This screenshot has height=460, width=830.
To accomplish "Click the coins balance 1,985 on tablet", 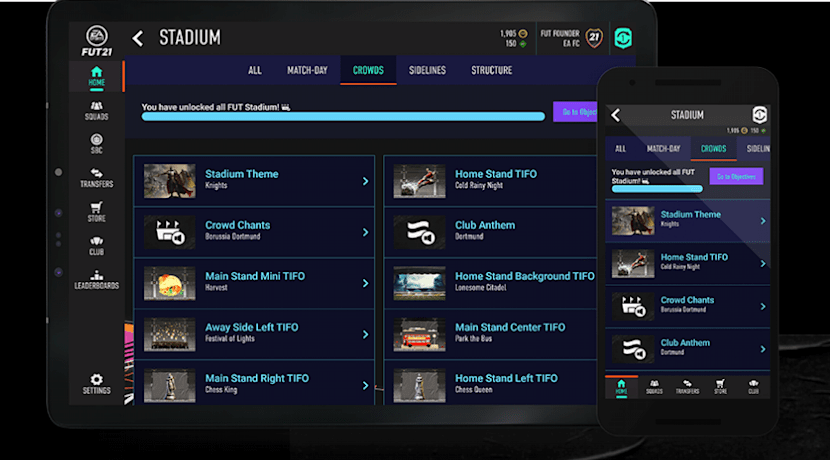I will point(513,33).
